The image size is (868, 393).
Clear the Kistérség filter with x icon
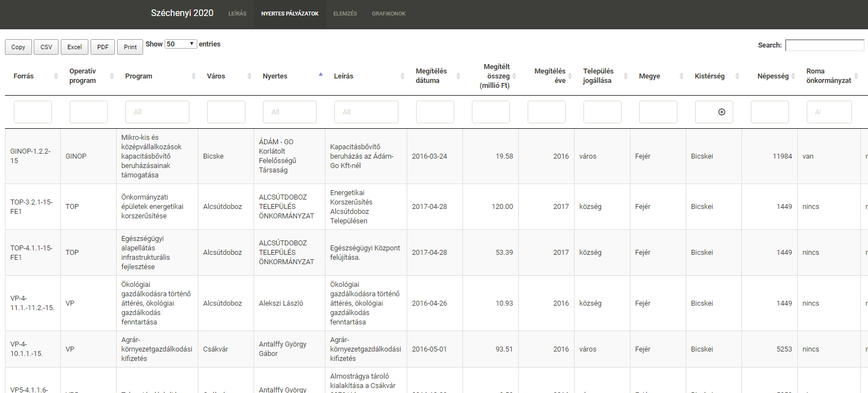[722, 112]
